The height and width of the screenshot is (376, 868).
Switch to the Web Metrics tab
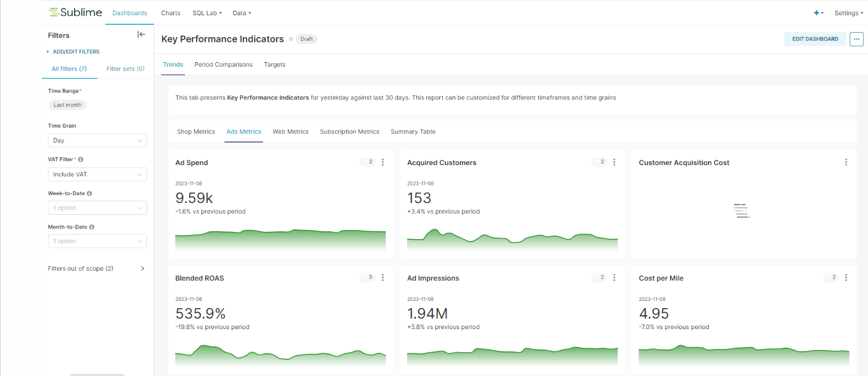(x=291, y=132)
